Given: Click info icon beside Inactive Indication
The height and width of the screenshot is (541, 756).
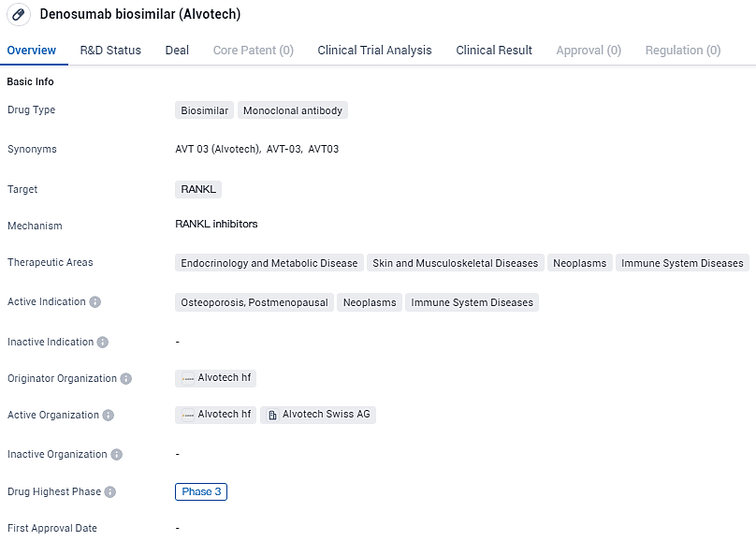Looking at the screenshot, I should [x=103, y=343].
